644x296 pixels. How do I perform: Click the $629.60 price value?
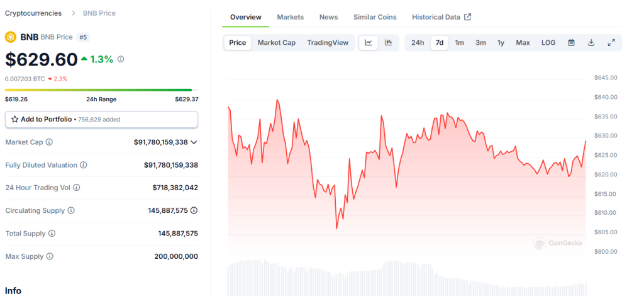coord(41,60)
